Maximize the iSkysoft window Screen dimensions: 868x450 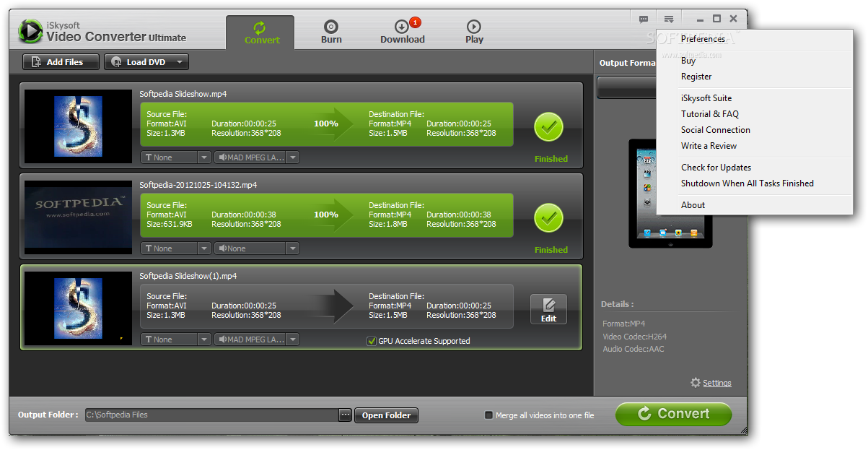716,19
